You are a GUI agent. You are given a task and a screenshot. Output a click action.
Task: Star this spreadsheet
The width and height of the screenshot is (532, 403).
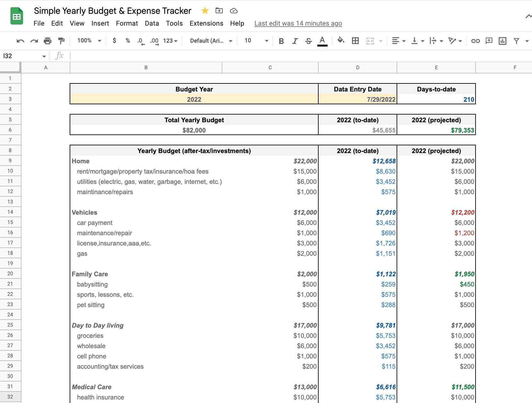(205, 11)
